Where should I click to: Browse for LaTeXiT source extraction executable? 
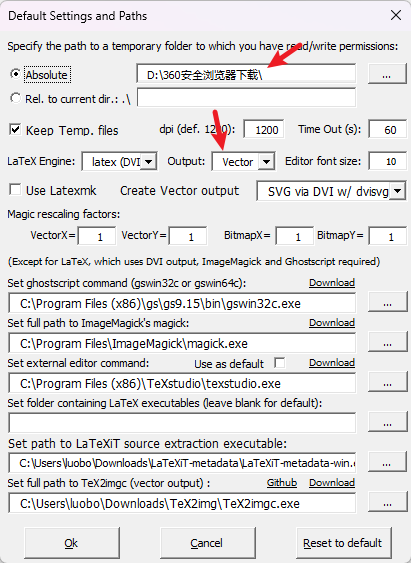point(387,462)
